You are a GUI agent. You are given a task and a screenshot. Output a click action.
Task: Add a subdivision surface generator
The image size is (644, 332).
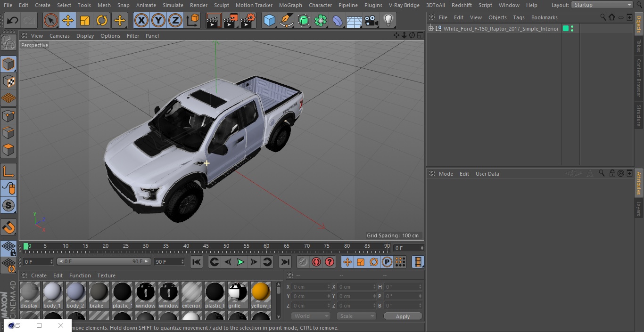point(304,21)
